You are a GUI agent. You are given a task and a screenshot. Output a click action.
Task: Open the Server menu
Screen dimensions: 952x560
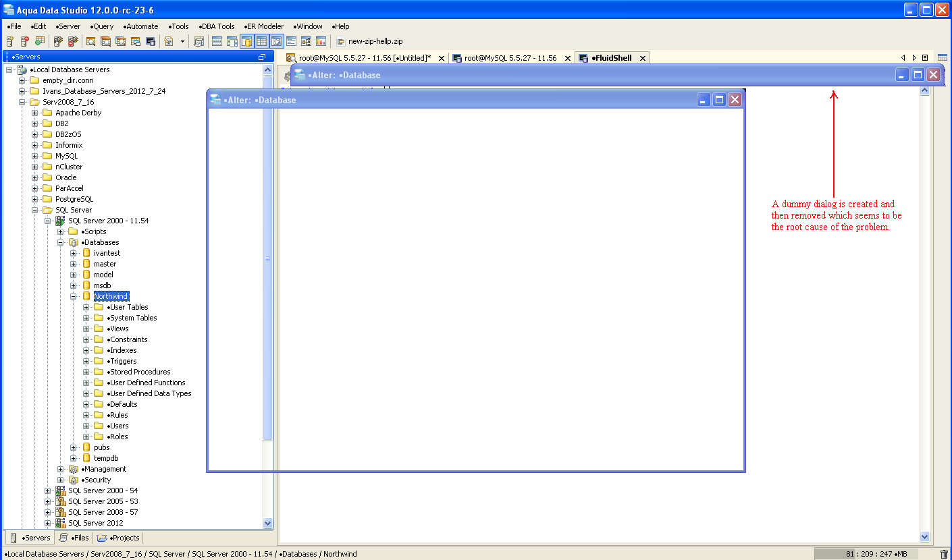click(x=68, y=26)
